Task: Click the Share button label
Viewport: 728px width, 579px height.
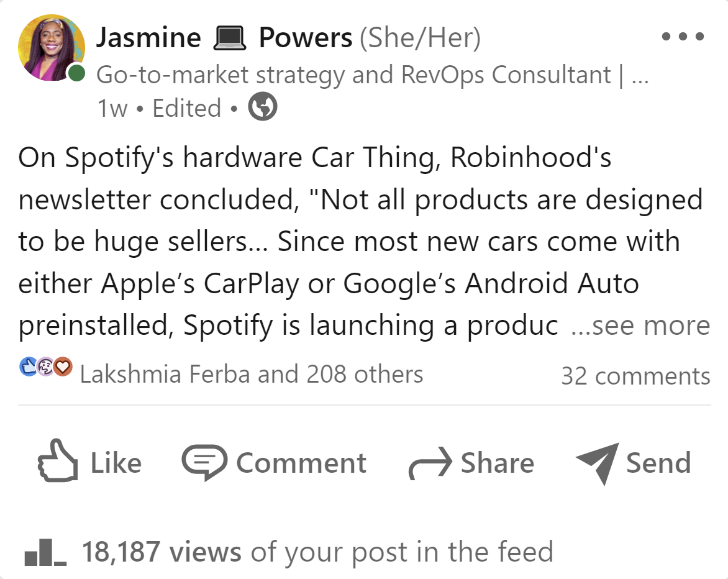Action: pos(497,463)
